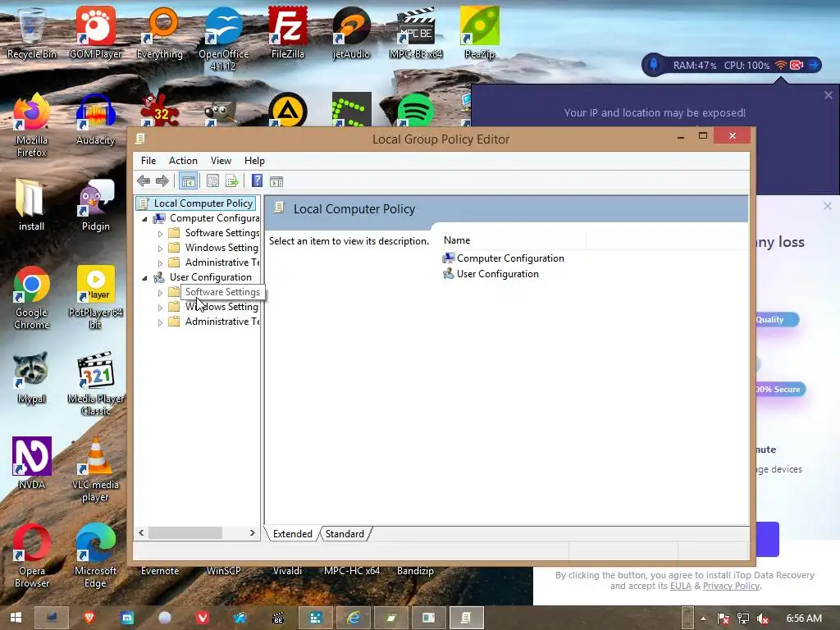Screen dimensions: 840x630
Task: Select the PotPlayer 64 bit desktop icon
Action: click(95, 297)
